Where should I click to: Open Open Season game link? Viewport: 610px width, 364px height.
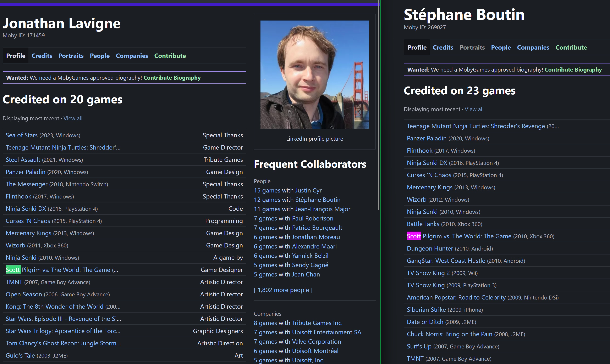click(x=24, y=294)
